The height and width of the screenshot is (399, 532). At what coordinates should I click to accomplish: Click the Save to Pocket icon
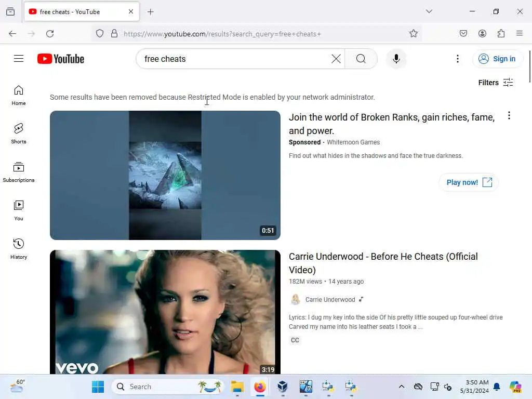463,33
